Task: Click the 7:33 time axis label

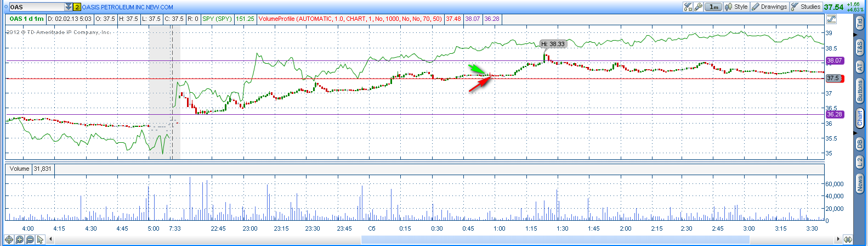Action: pos(174,228)
